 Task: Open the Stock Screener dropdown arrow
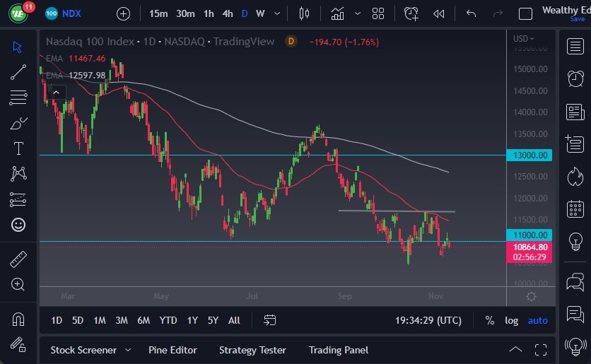pos(128,350)
